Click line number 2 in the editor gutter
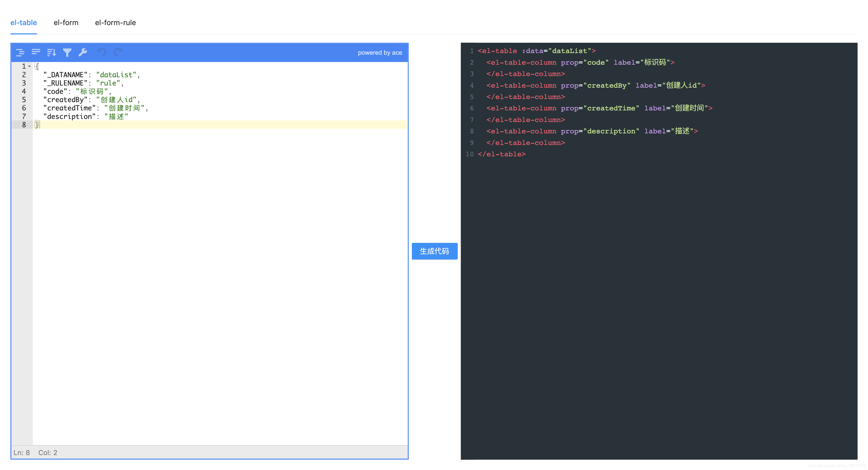Screen dimensions: 868x470 point(24,75)
